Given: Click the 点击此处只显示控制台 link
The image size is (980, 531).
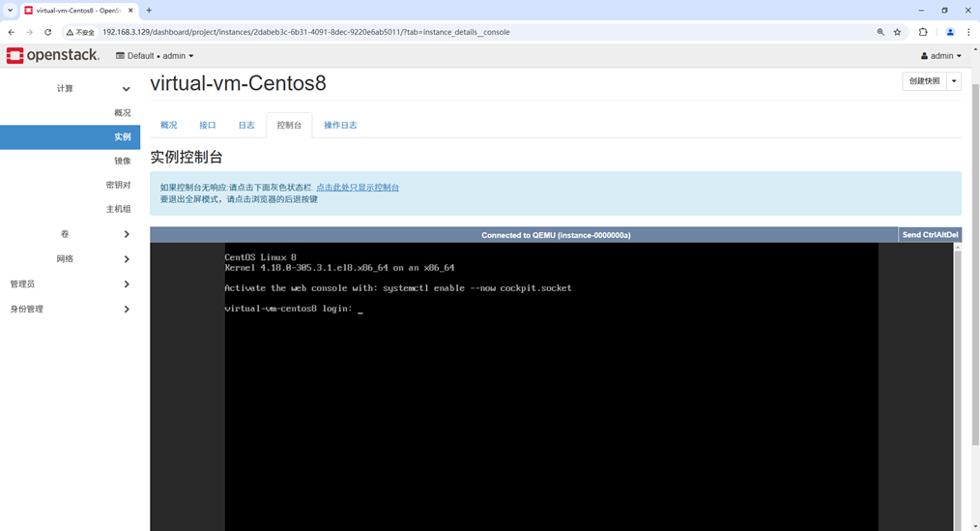Looking at the screenshot, I should (358, 187).
